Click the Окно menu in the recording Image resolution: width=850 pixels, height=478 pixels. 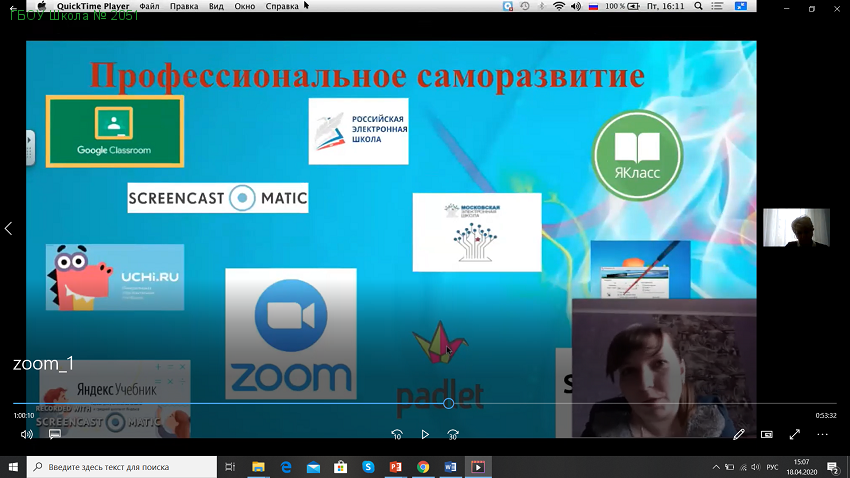244,6
